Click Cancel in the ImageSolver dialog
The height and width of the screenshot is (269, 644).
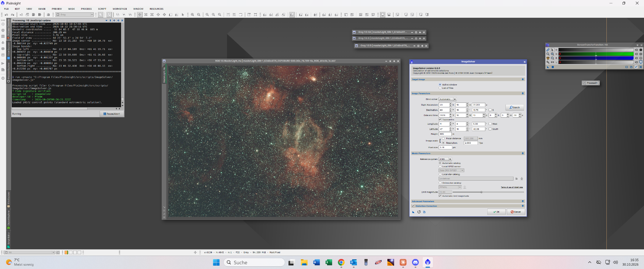click(516, 212)
